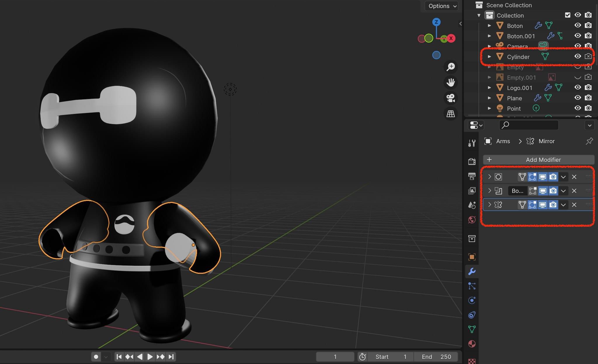Open the Render properties tab

(472, 162)
